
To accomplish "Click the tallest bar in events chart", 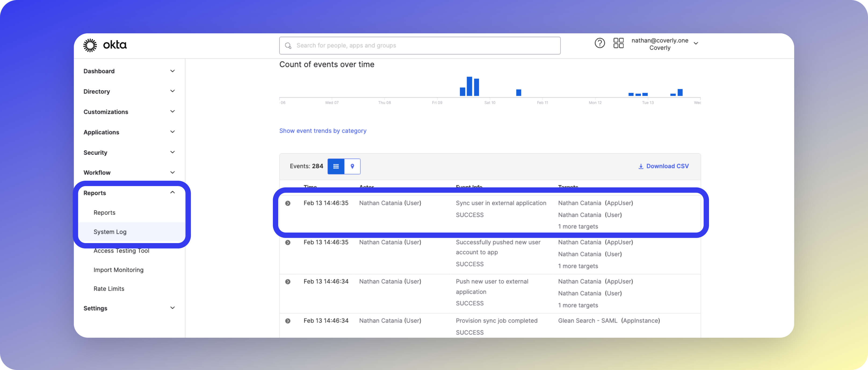I will (469, 86).
